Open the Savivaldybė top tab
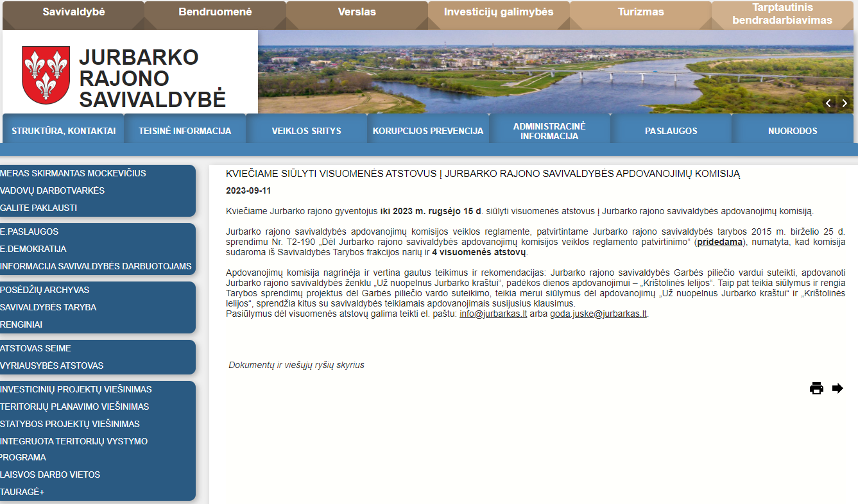The height and width of the screenshot is (504, 858). click(73, 12)
